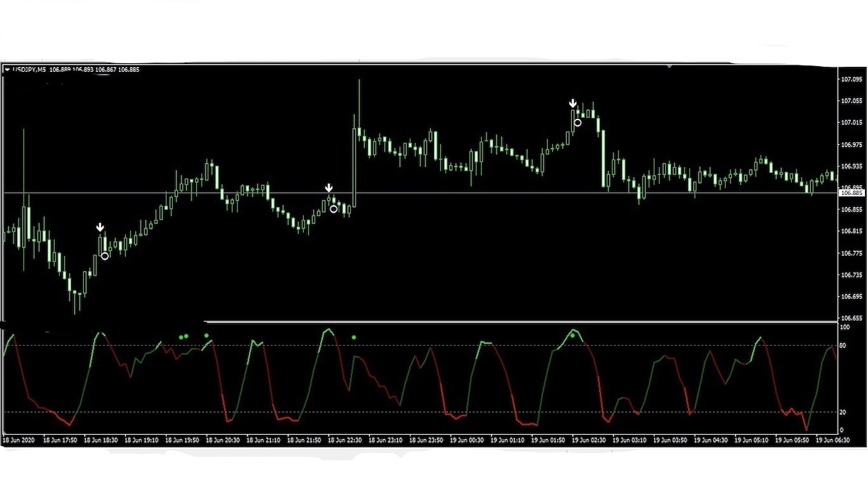The width and height of the screenshot is (868, 488).
Task: Click the 19 Jun 06:30 time label
Action: (832, 440)
